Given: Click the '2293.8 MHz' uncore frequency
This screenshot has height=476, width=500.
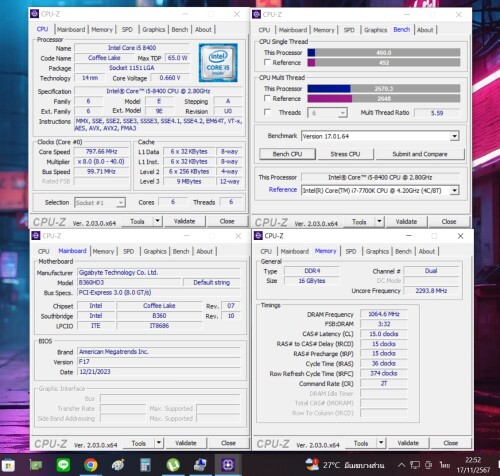Looking at the screenshot, I should pyautogui.click(x=431, y=291).
